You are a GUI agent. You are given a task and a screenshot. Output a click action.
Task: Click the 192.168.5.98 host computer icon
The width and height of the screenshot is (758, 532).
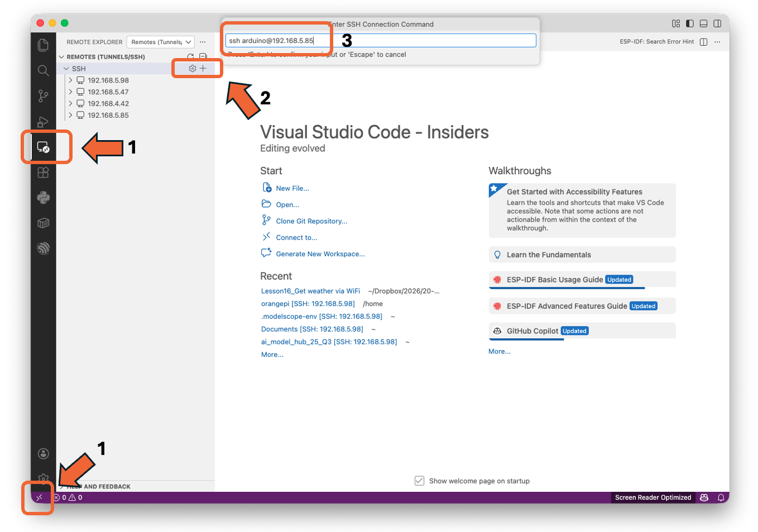click(x=80, y=80)
